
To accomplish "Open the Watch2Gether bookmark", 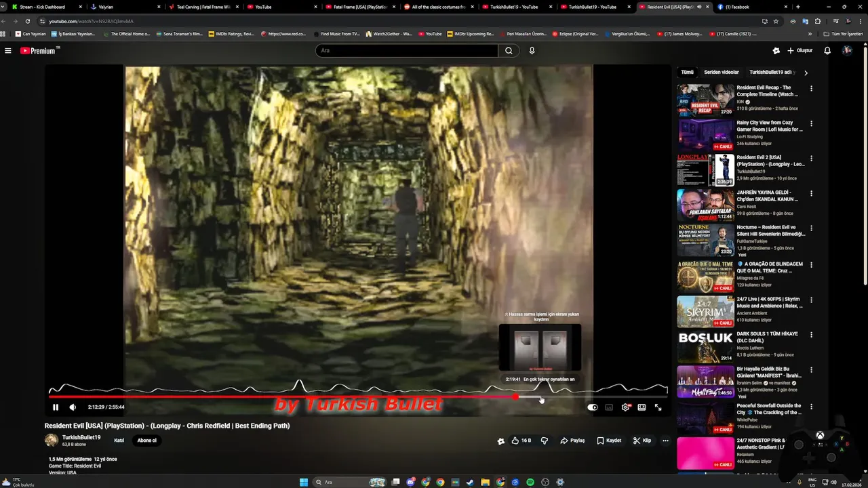I will pos(389,34).
